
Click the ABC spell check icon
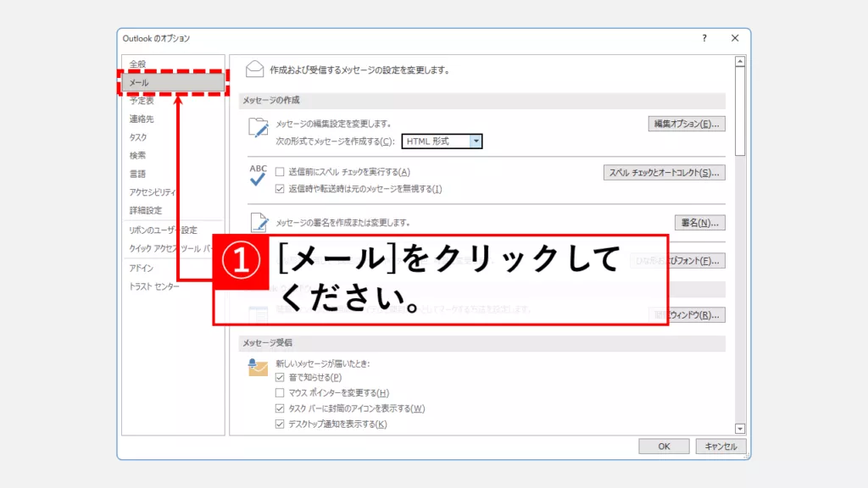[258, 175]
